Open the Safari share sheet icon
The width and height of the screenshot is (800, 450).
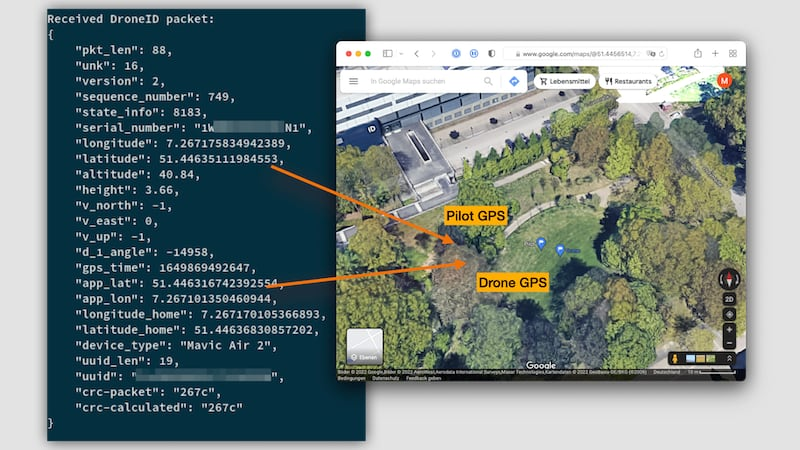click(x=697, y=53)
